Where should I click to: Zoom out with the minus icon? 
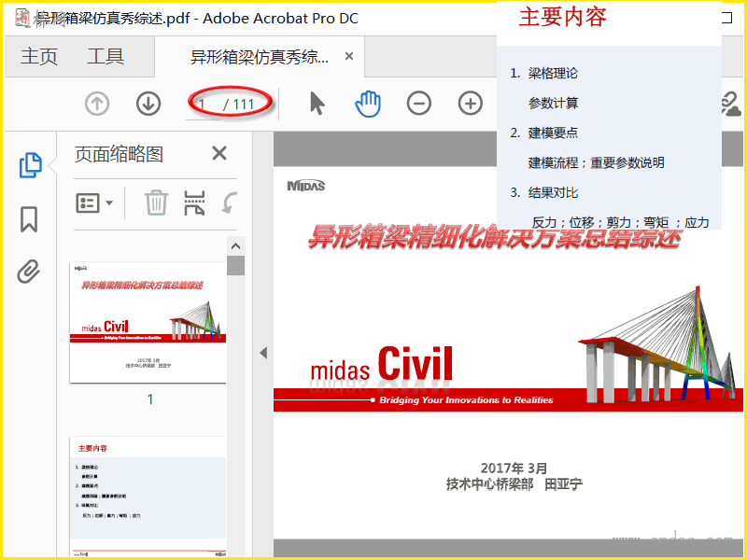click(418, 104)
